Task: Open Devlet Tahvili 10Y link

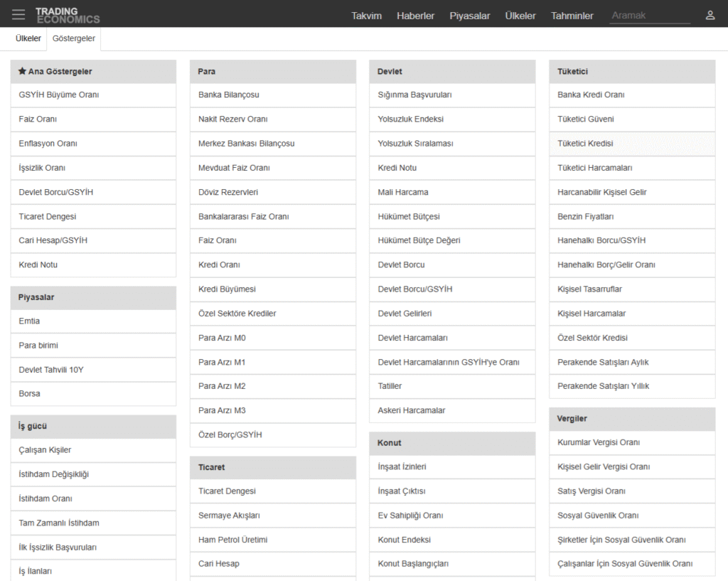Action: pyautogui.click(x=51, y=370)
